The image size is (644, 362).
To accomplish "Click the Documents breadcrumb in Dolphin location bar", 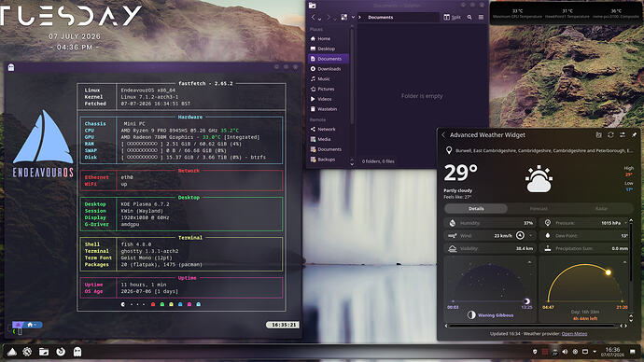I will pos(380,17).
